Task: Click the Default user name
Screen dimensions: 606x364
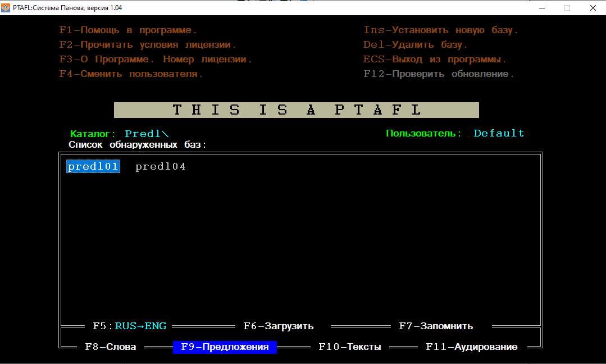Action: [x=499, y=133]
